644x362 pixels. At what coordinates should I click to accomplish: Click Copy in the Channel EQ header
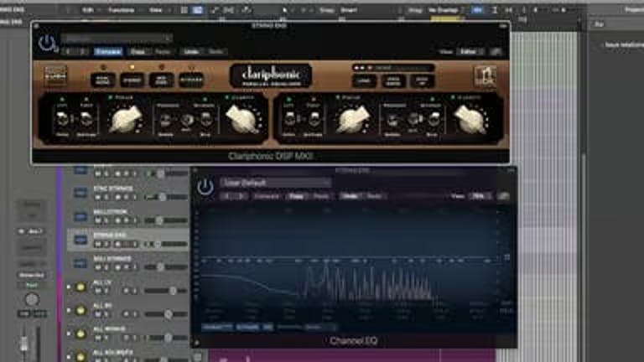pyautogui.click(x=296, y=196)
